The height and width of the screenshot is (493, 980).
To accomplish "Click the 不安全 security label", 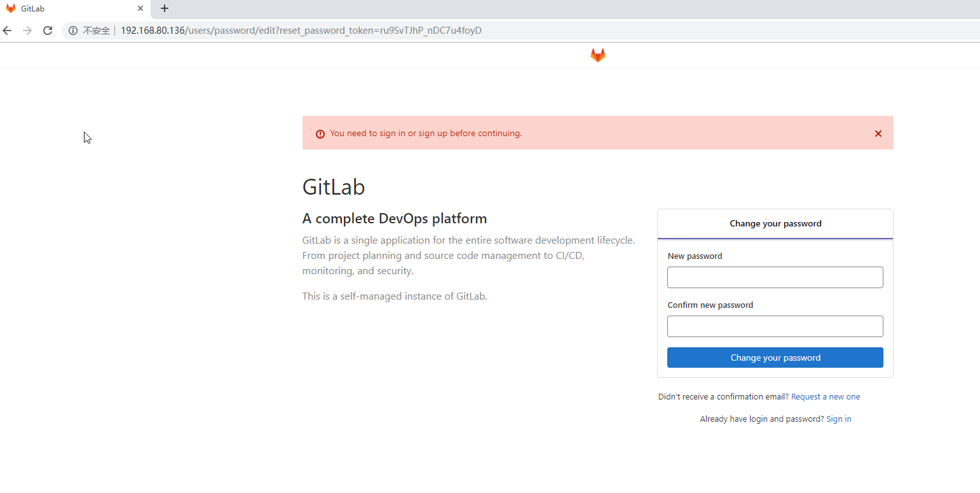I will pos(97,31).
